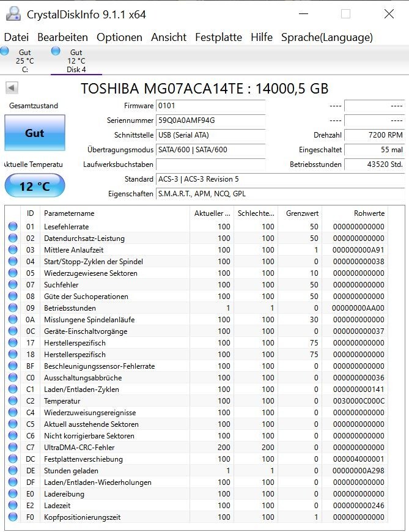
Task: Click raw value 000004000001 of Festplattenverschiebung
Action: 358,459
